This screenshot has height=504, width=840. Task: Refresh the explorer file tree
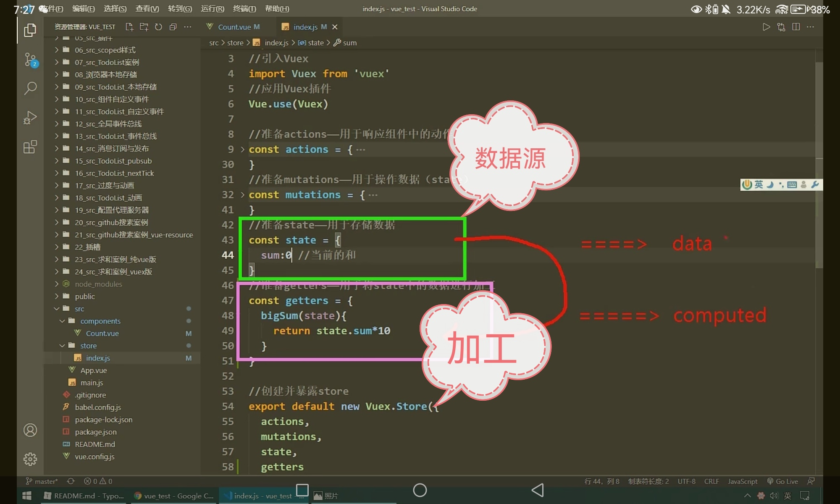tap(158, 27)
